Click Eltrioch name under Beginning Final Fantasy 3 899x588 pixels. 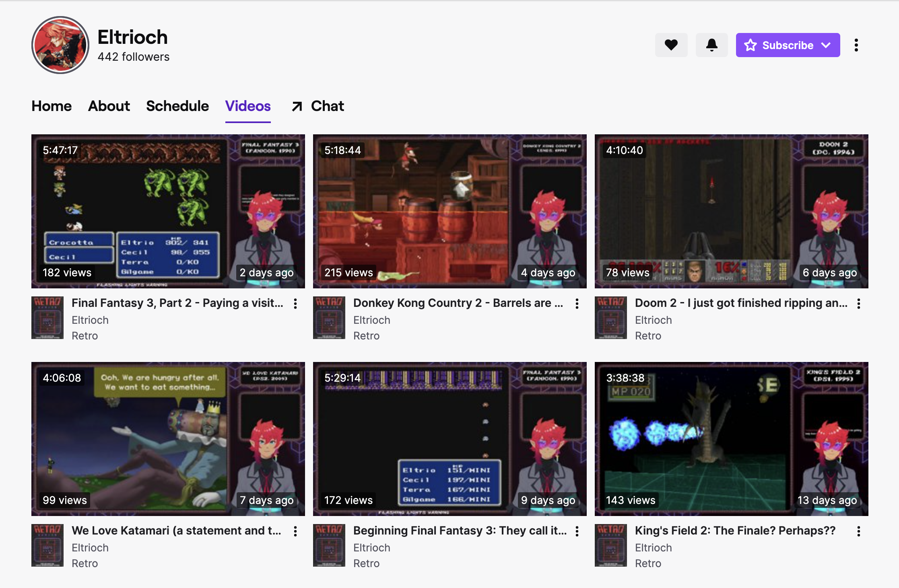(372, 548)
